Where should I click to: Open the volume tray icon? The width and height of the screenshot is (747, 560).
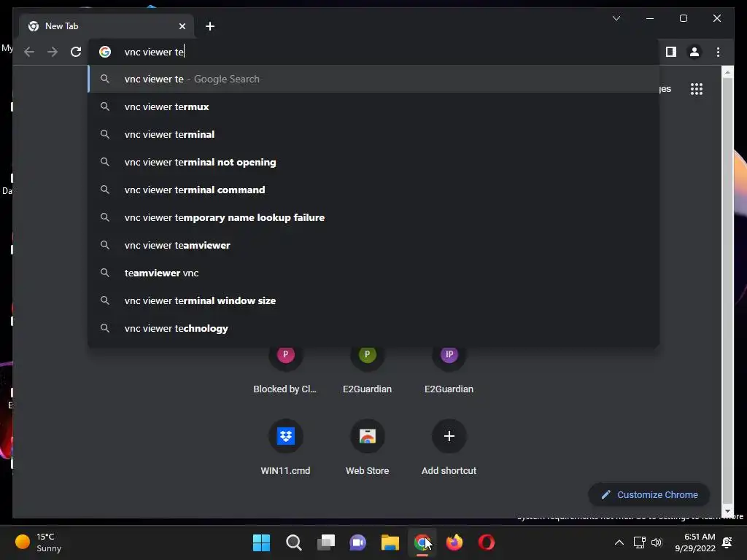(x=657, y=542)
